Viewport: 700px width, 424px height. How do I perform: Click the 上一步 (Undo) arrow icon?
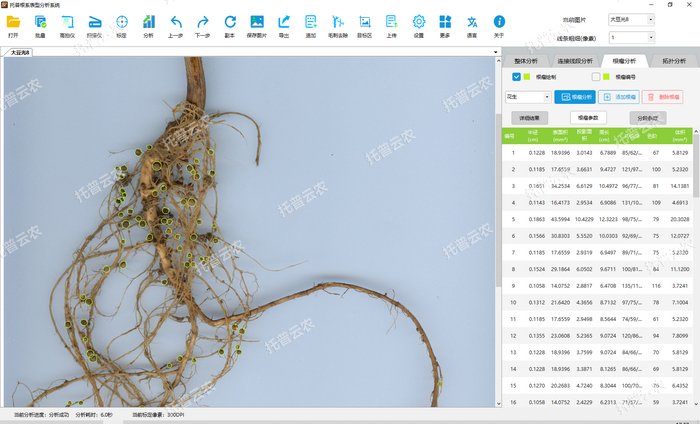[176, 22]
